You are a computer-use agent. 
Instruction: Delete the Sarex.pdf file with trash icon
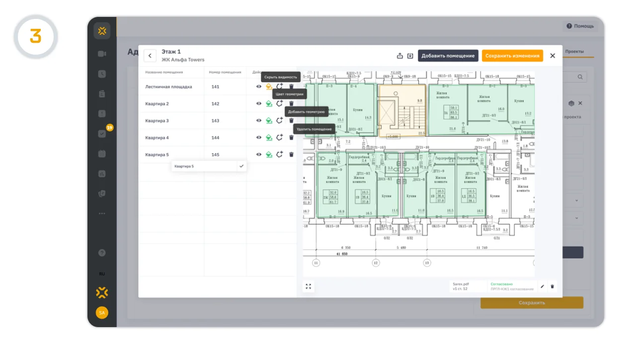pos(552,286)
